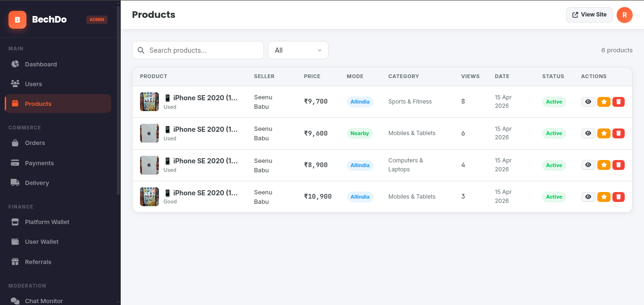Click the PRICE column header

coord(312,76)
